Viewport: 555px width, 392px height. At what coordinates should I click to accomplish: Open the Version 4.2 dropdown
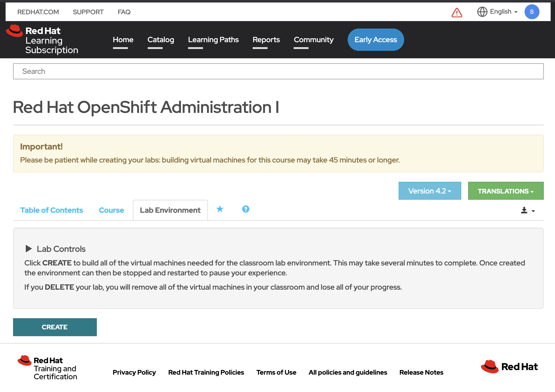[x=430, y=191]
